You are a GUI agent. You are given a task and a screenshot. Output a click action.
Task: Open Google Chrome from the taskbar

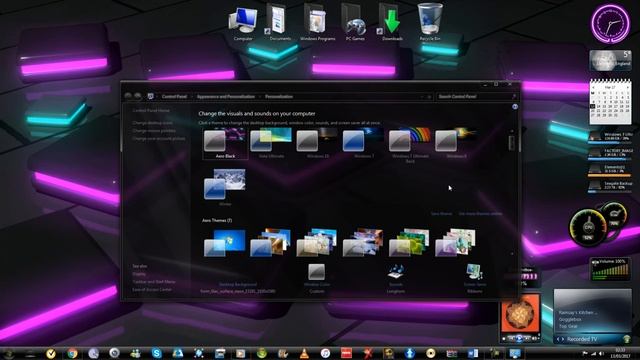tap(72, 353)
